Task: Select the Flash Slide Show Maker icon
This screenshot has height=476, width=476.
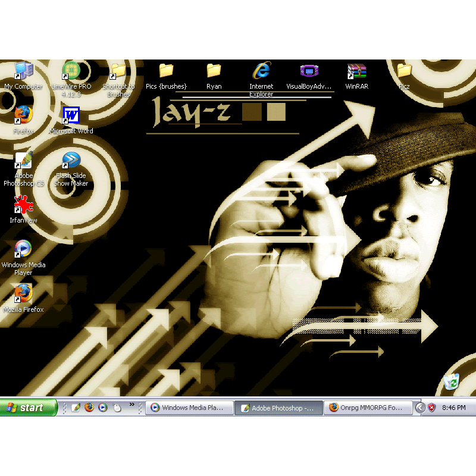Action: (x=71, y=161)
